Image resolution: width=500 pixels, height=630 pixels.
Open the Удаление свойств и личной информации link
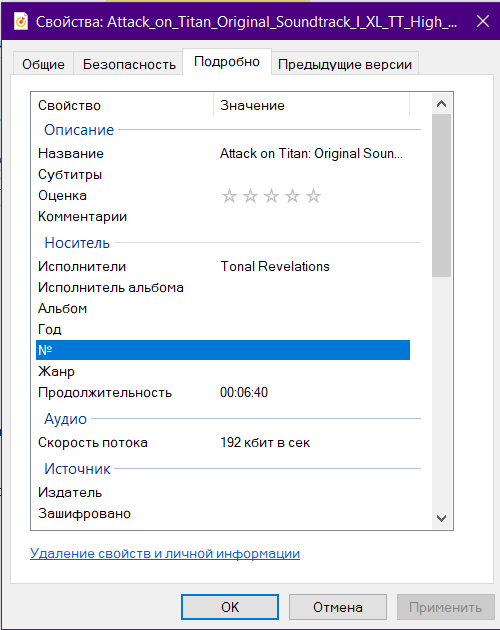pos(165,553)
